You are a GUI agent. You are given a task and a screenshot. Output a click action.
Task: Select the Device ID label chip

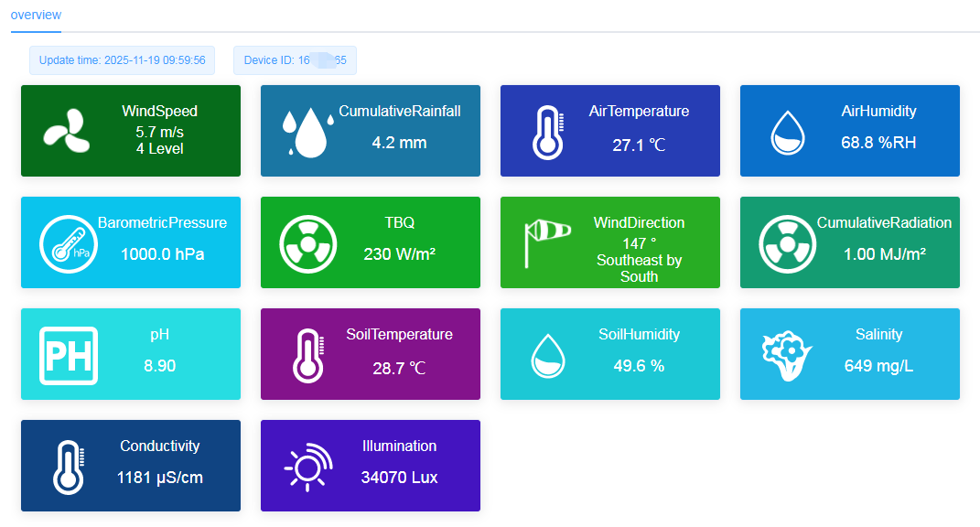pyautogui.click(x=295, y=59)
